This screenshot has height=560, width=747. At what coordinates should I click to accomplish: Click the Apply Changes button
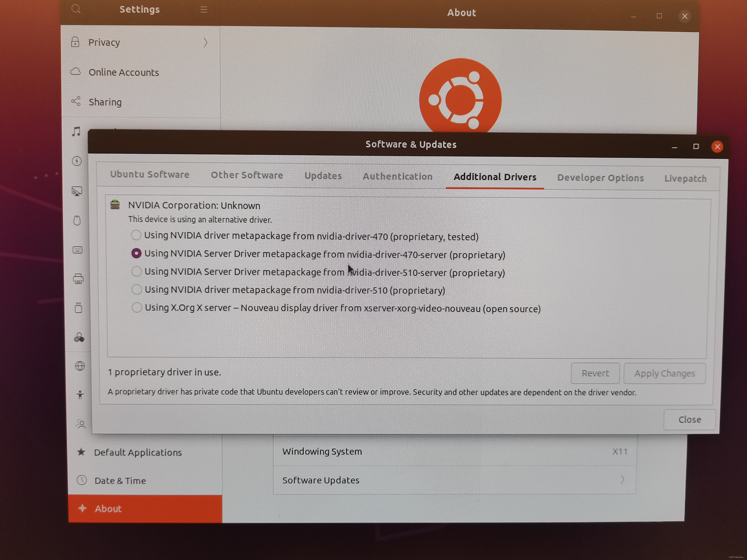point(664,373)
